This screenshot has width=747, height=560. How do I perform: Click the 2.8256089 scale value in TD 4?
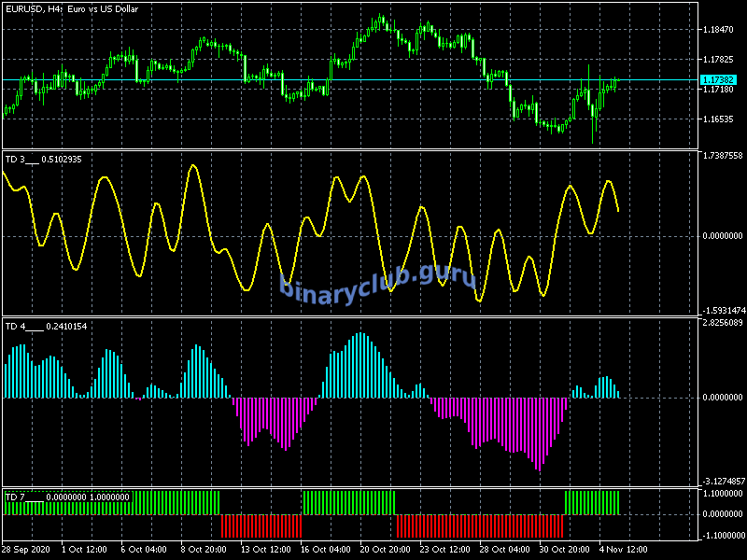pos(721,323)
